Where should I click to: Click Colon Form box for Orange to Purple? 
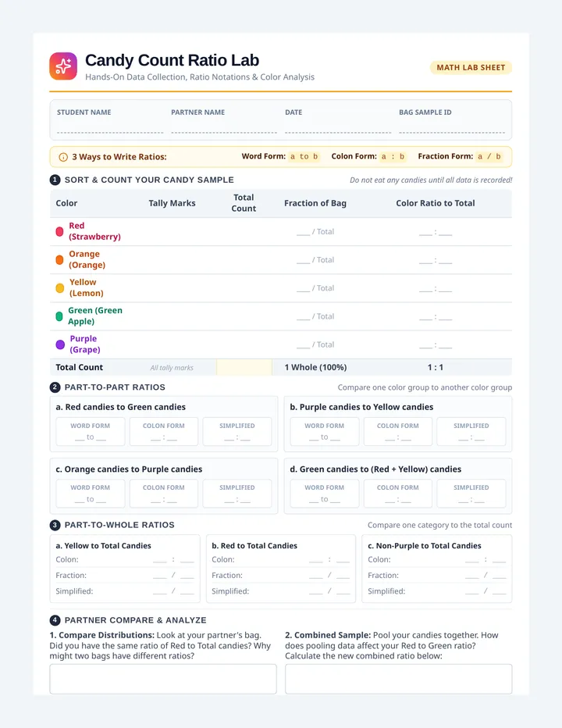(x=164, y=494)
